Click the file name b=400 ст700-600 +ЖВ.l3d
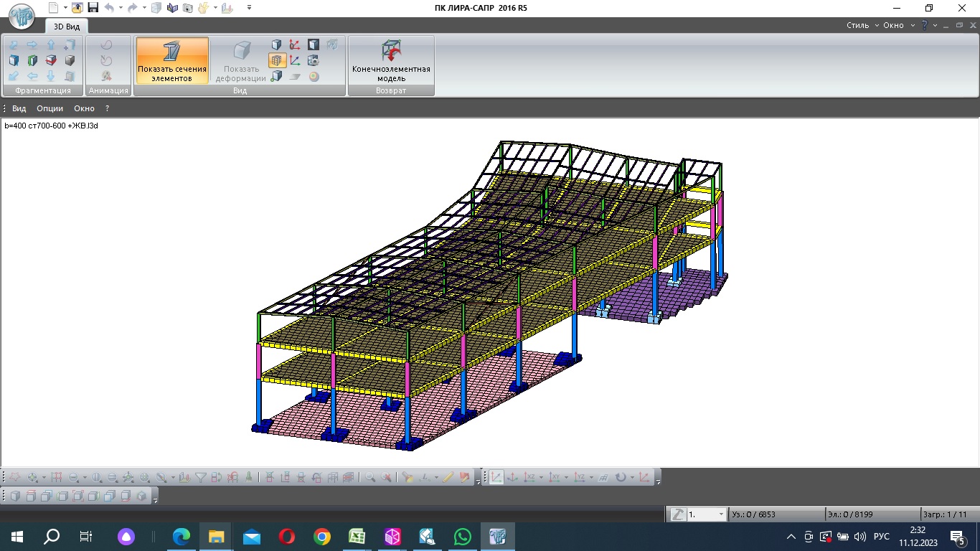This screenshot has width=980, height=551. [51, 126]
